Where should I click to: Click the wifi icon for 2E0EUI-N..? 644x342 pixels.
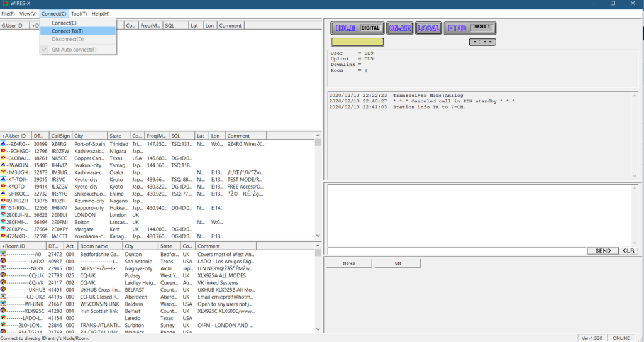3,215
